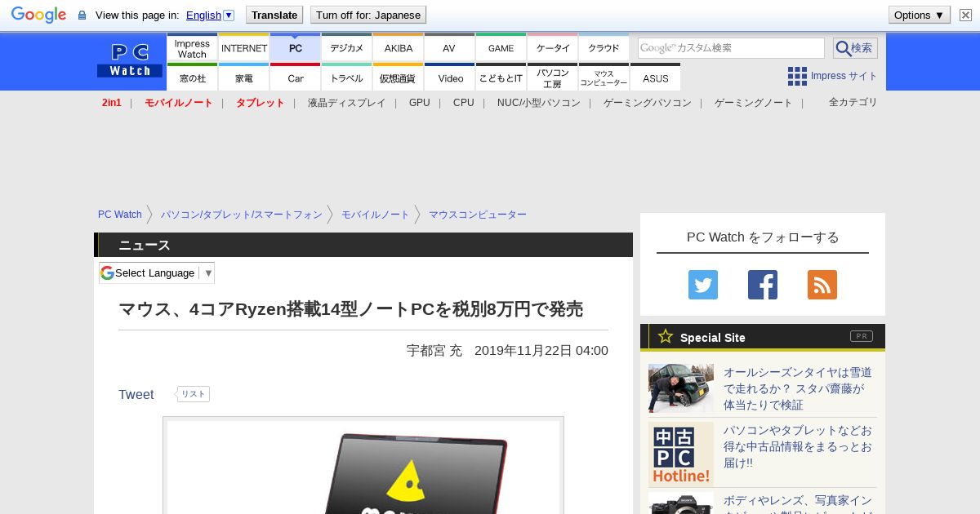The height and width of the screenshot is (514, 980).
Task: Open the 液晶ディスプレイ category link
Action: [x=346, y=103]
